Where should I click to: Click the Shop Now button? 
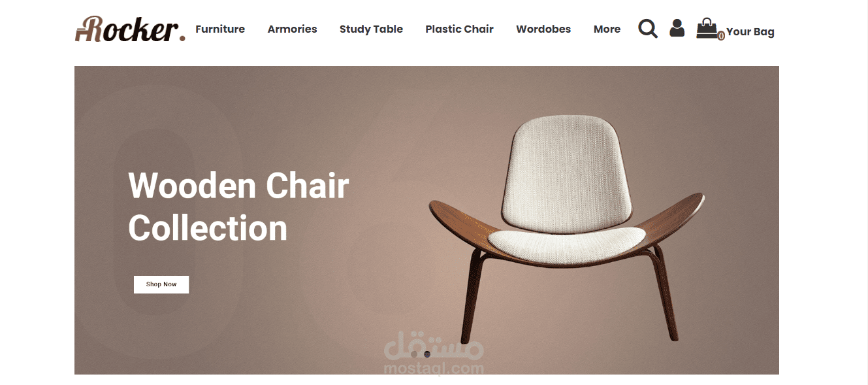point(161,284)
